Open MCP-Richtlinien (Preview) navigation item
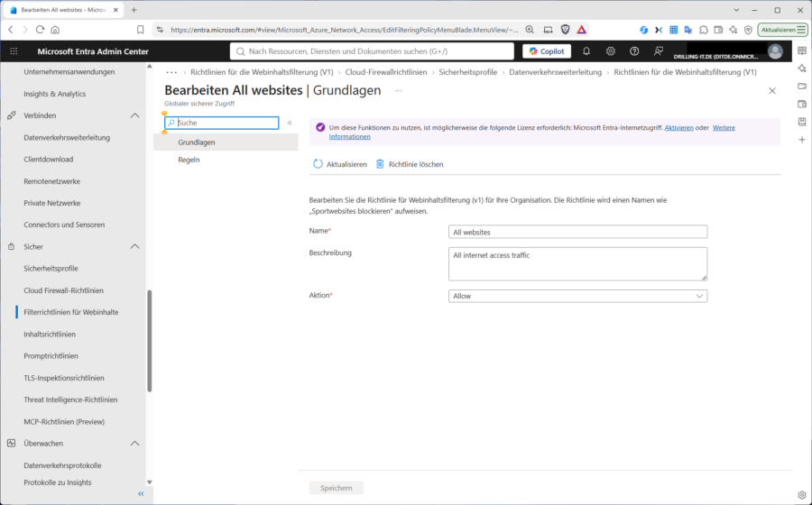The image size is (812, 505). (x=64, y=422)
